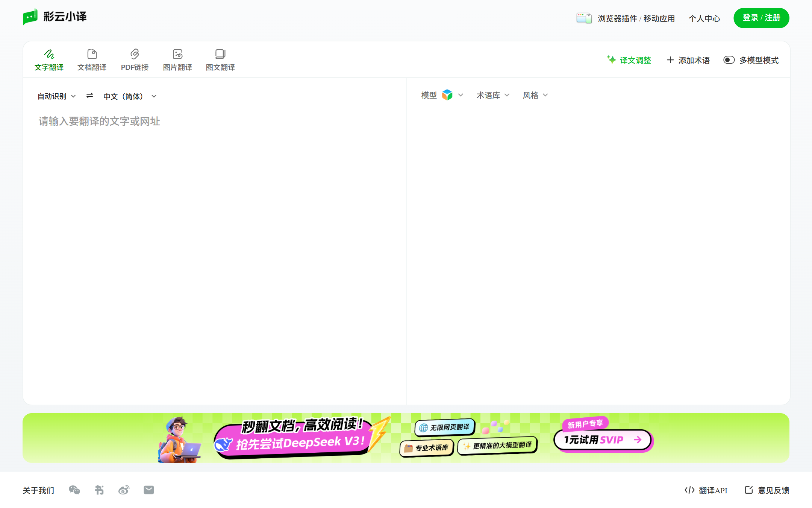Screen dimensions: 812x508
Task: Click the 无限网页翻译 banner tag
Action: click(445, 427)
